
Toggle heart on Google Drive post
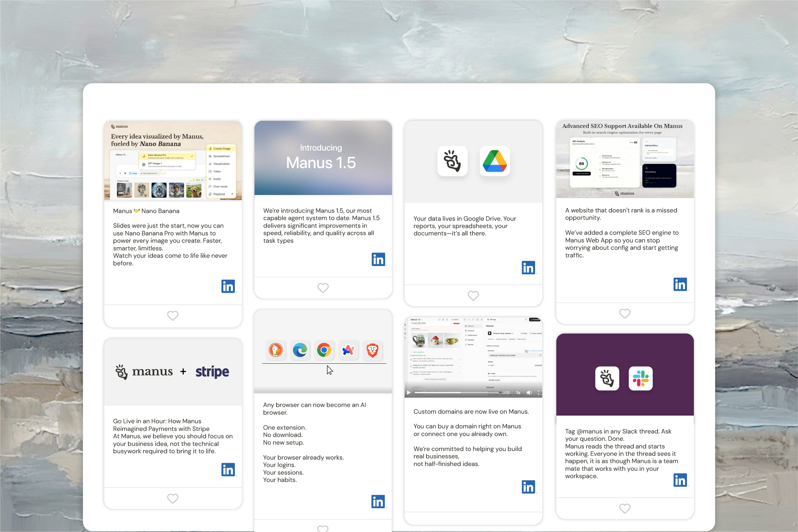point(473,296)
